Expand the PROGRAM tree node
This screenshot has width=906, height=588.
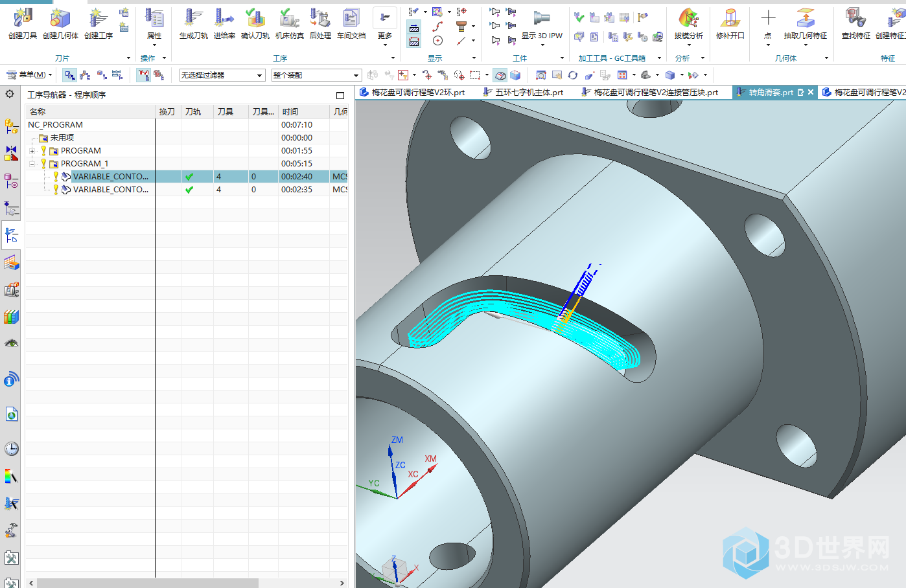pyautogui.click(x=32, y=151)
